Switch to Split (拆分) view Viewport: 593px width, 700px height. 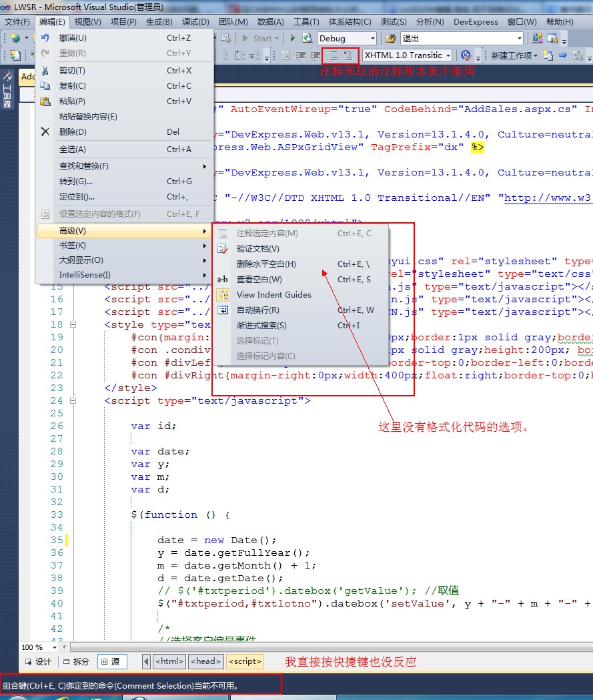pos(75,661)
